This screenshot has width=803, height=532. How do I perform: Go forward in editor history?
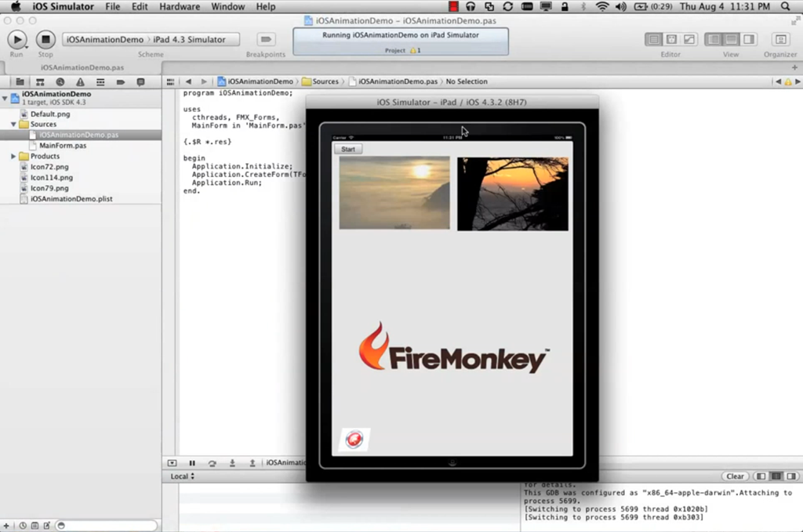pyautogui.click(x=204, y=81)
